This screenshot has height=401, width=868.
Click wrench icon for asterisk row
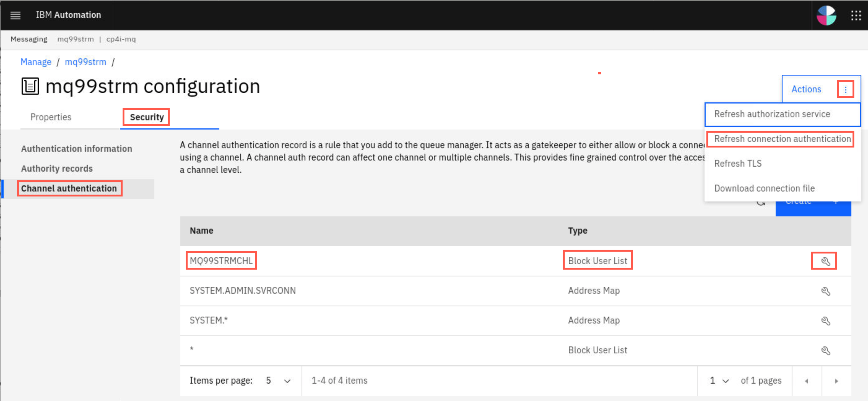point(825,350)
